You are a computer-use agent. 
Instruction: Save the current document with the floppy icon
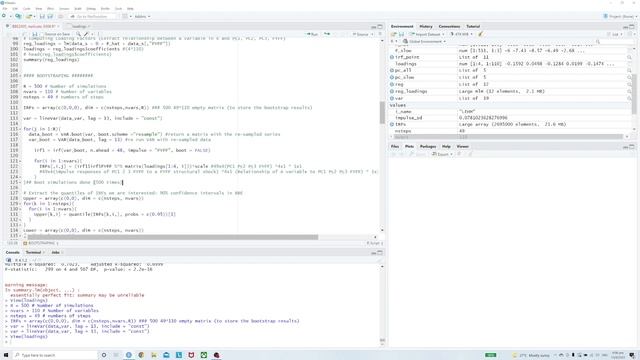click(42, 16)
